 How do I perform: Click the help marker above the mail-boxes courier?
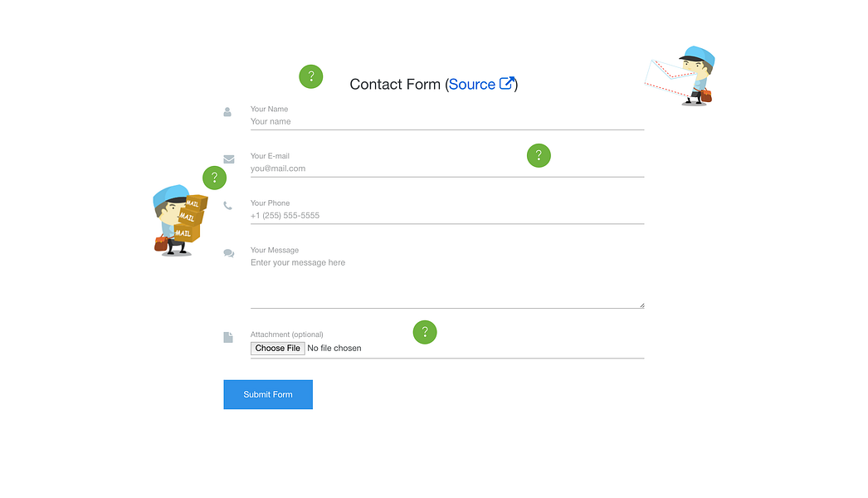pyautogui.click(x=214, y=178)
